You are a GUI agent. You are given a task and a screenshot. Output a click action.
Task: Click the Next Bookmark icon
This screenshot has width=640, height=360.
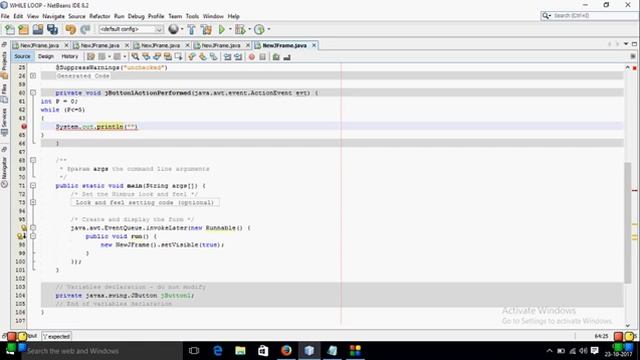[x=202, y=57]
